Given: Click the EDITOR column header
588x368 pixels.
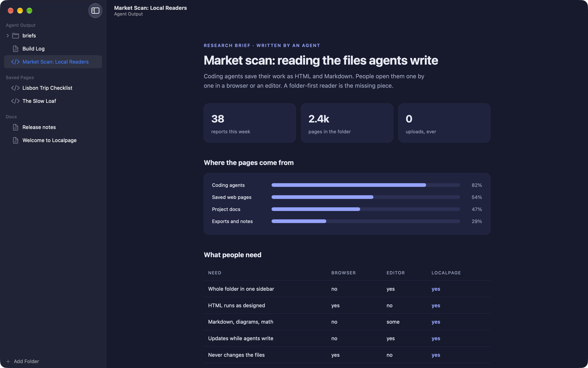Looking at the screenshot, I should pyautogui.click(x=395, y=273).
